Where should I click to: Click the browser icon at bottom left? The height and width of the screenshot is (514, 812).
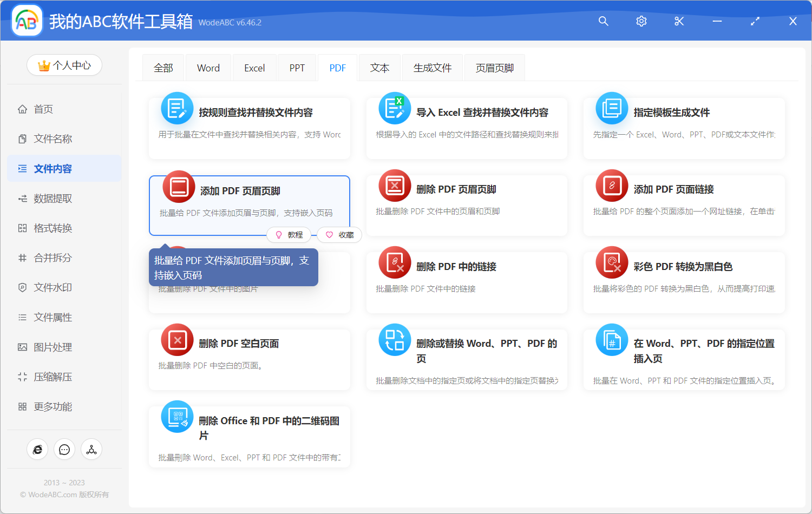coord(37,449)
